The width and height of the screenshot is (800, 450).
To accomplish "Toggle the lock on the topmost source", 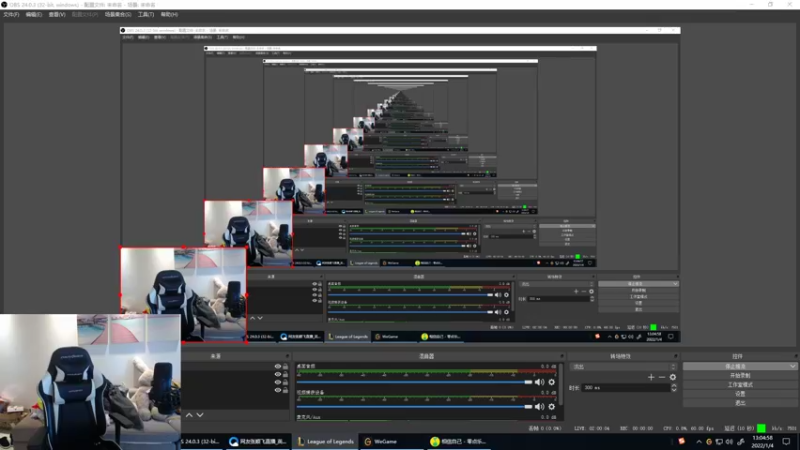I will point(286,366).
